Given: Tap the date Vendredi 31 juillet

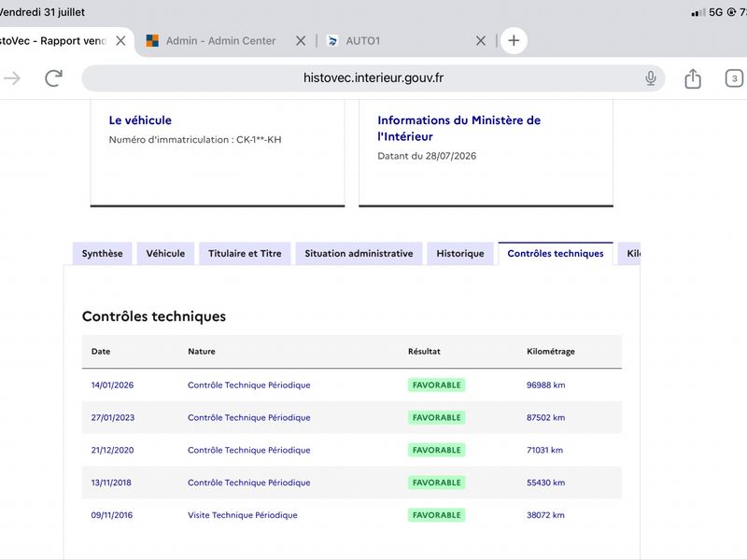Looking at the screenshot, I should click(42, 12).
